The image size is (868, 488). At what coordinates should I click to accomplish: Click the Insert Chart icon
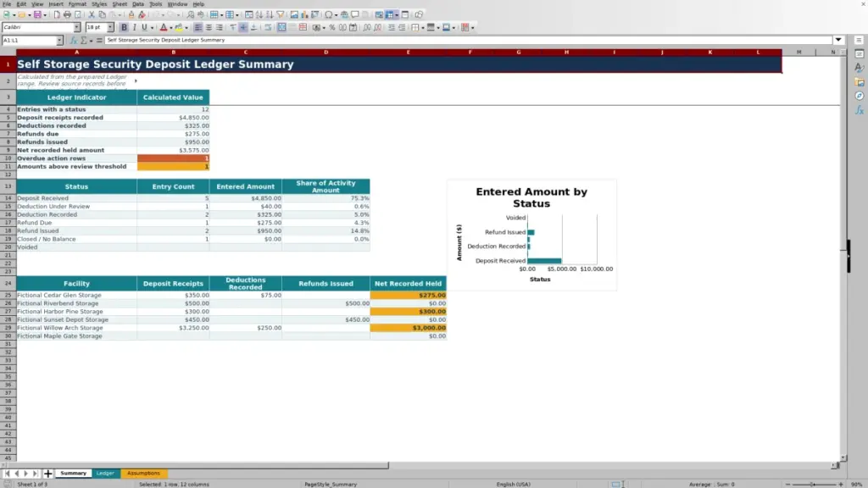click(304, 14)
